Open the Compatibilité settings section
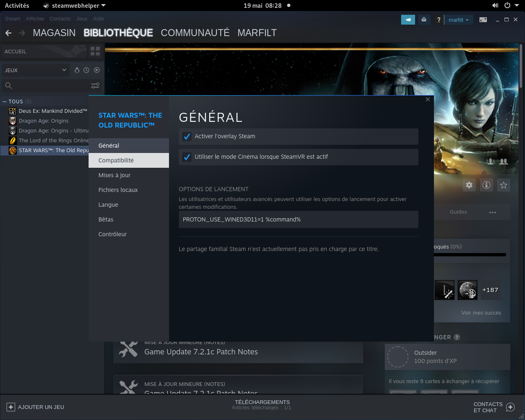Screen dimensions: 525x420 click(129, 160)
